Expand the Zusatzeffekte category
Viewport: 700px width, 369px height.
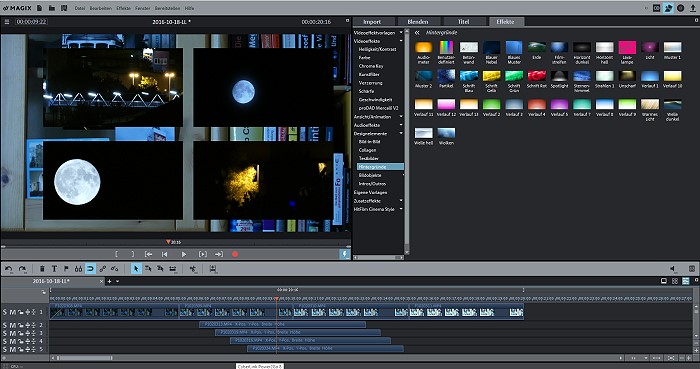point(401,201)
